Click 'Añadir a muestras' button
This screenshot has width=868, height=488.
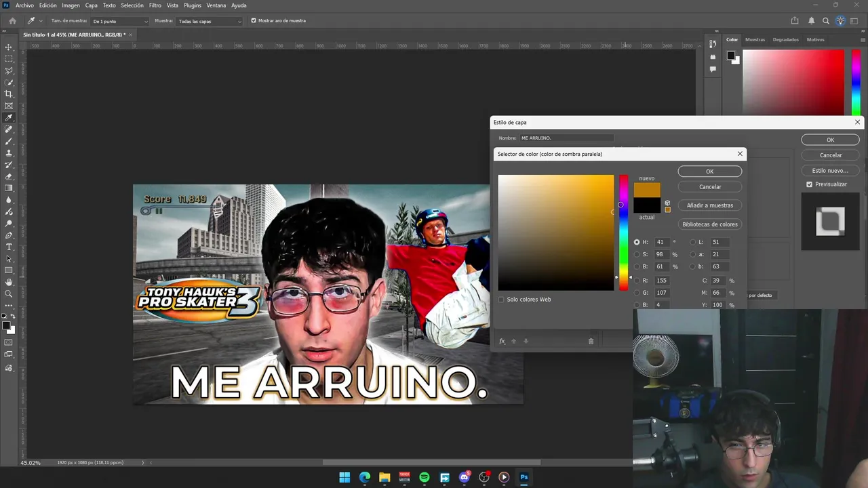pos(709,205)
